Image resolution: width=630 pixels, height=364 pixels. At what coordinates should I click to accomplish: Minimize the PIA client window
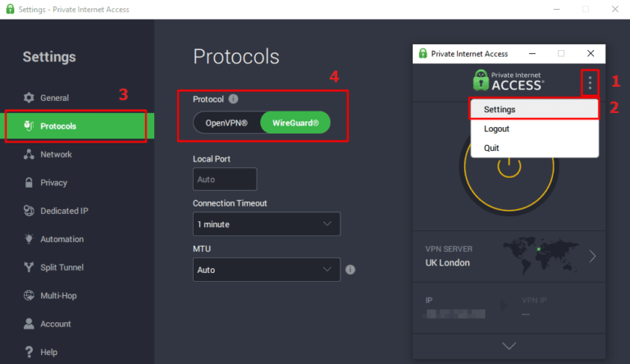coord(532,53)
